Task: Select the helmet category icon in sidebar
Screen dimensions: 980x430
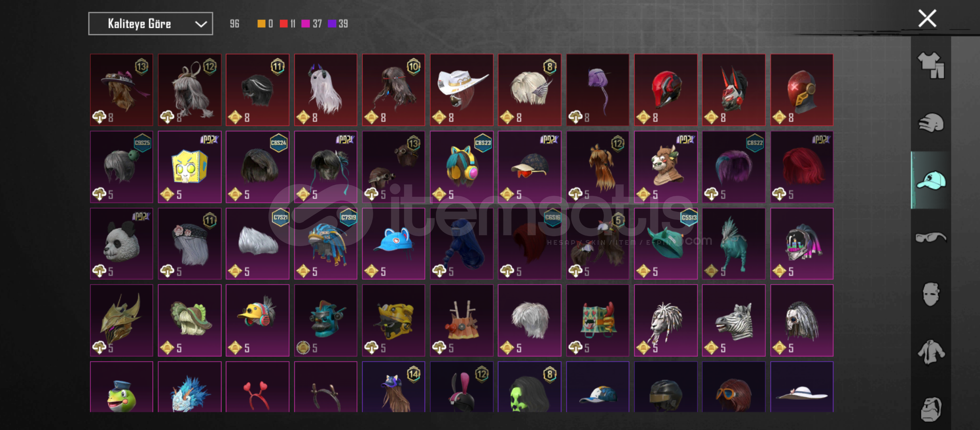Action: 931,123
